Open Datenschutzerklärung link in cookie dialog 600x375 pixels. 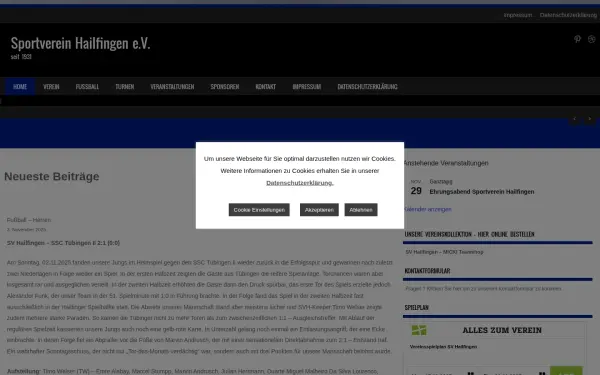[300, 183]
